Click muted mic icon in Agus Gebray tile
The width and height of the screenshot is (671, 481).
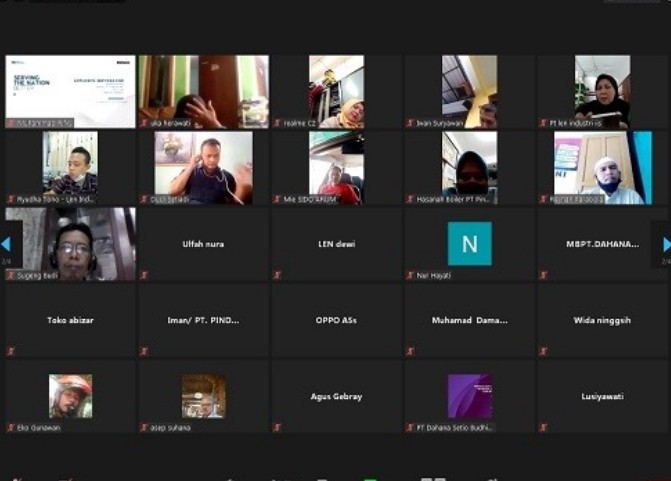click(277, 428)
